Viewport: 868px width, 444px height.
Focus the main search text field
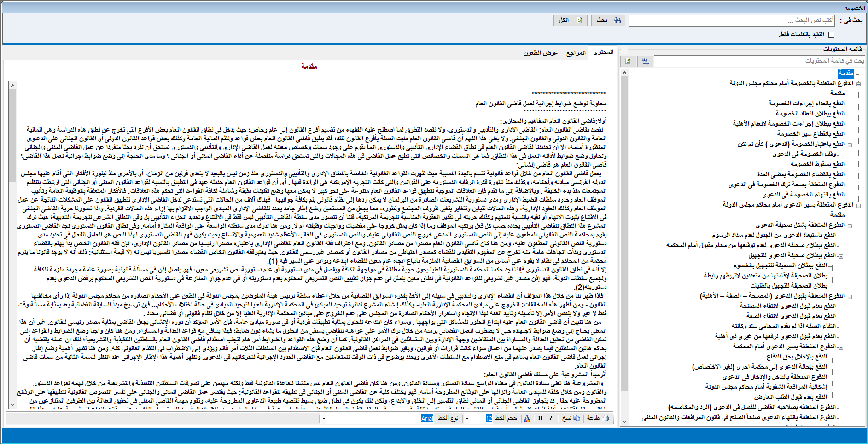pos(732,20)
